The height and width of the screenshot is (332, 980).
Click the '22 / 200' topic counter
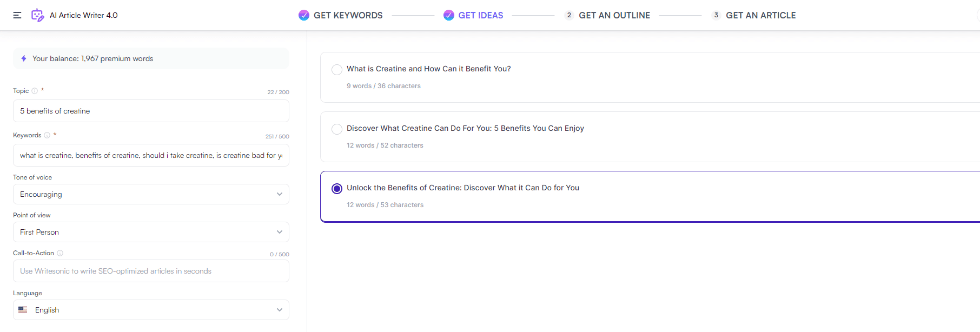[x=278, y=92]
